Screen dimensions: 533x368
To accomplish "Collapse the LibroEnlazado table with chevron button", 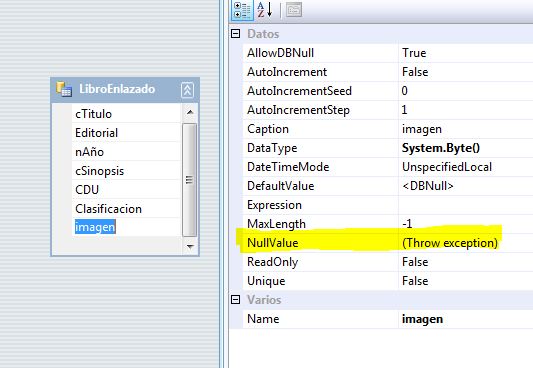I will point(187,90).
